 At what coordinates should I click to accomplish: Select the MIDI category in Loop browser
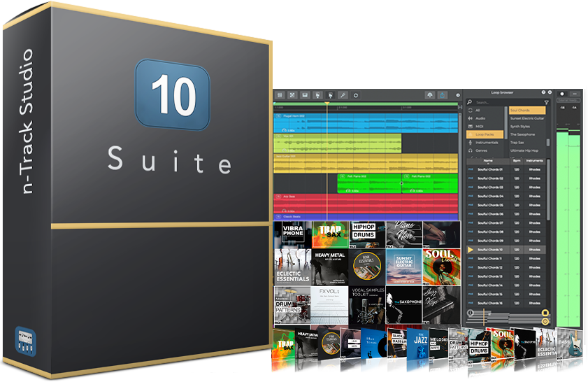point(485,127)
